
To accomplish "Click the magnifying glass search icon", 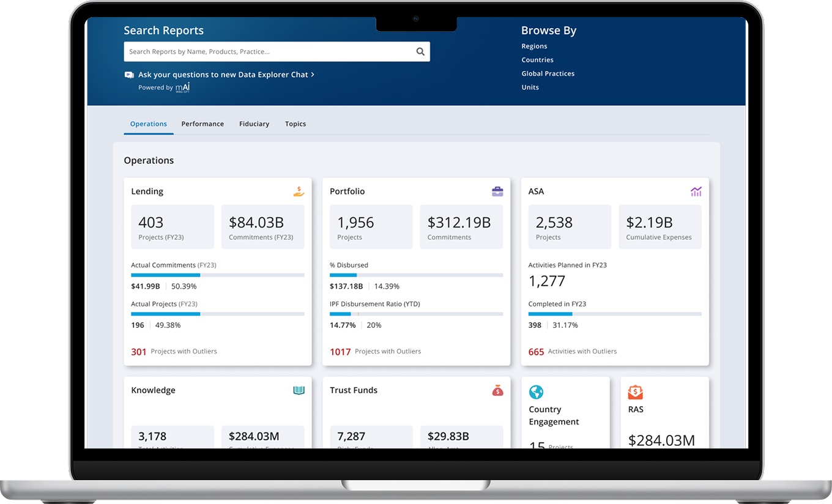I will pyautogui.click(x=420, y=52).
